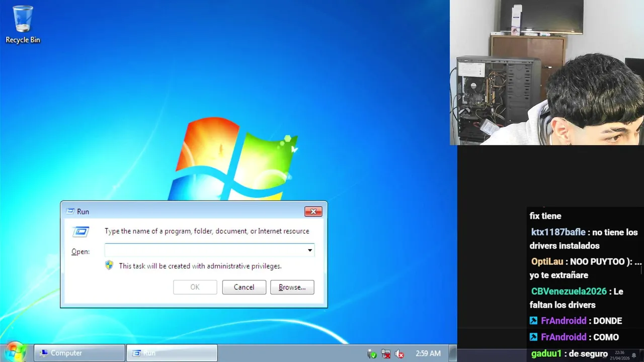Click chat username CBVenezuela2026
Viewport: 644px width, 362px height.
pyautogui.click(x=569, y=292)
